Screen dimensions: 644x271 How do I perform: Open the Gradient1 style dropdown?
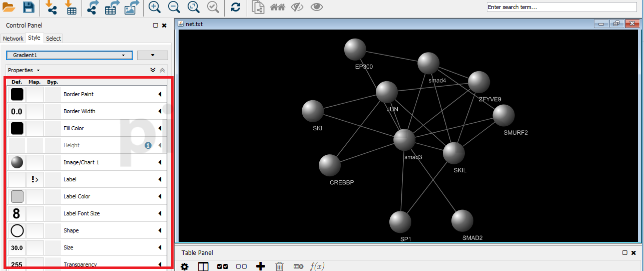(69, 55)
